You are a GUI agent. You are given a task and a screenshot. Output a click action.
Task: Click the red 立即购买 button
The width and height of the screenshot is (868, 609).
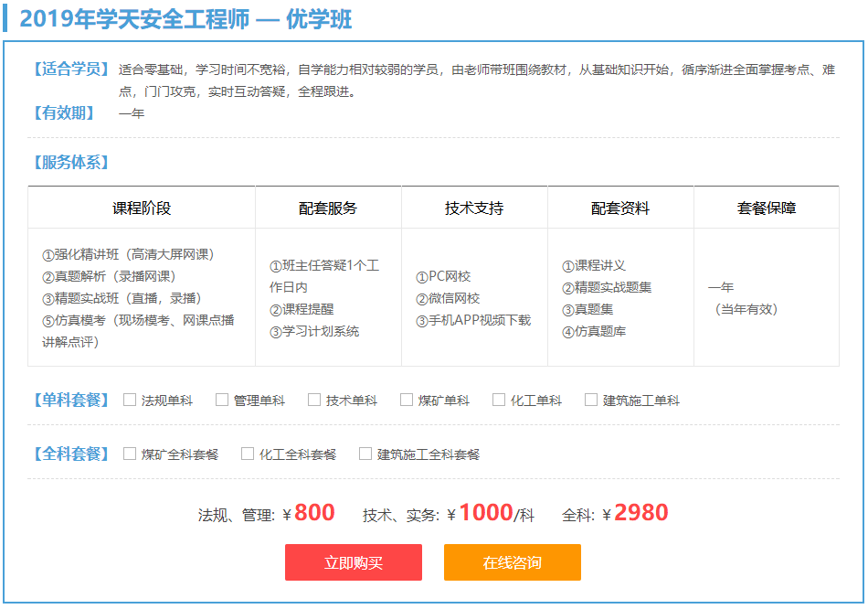coord(354,562)
